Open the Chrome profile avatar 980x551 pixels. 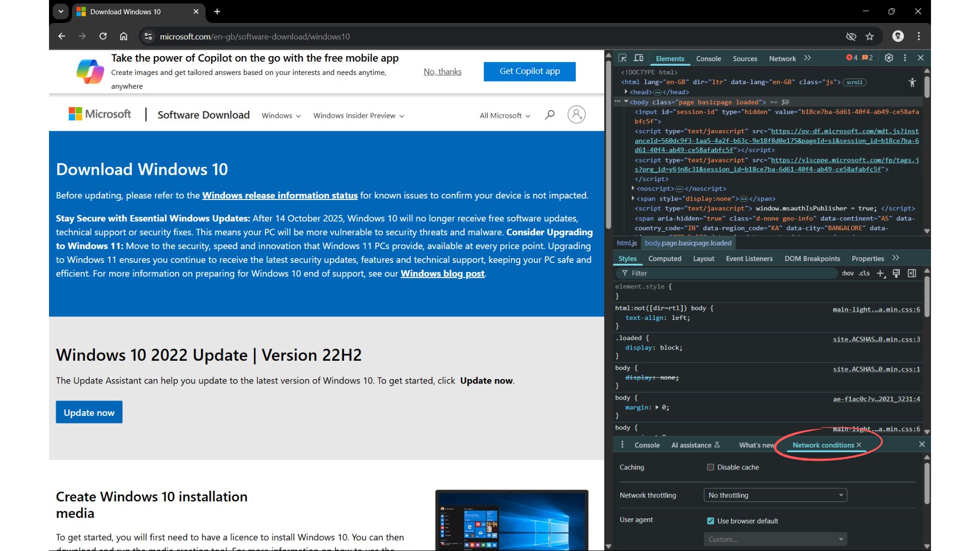click(x=898, y=36)
